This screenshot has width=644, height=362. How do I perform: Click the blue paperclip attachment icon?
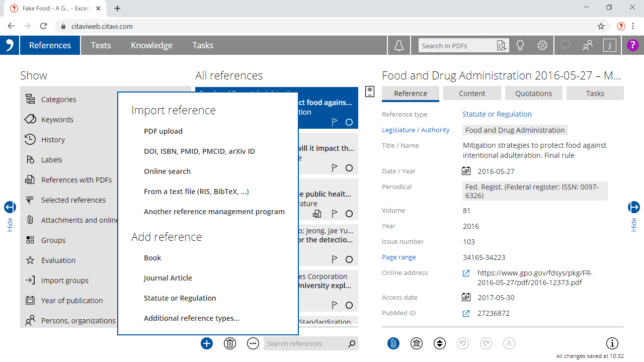click(393, 343)
